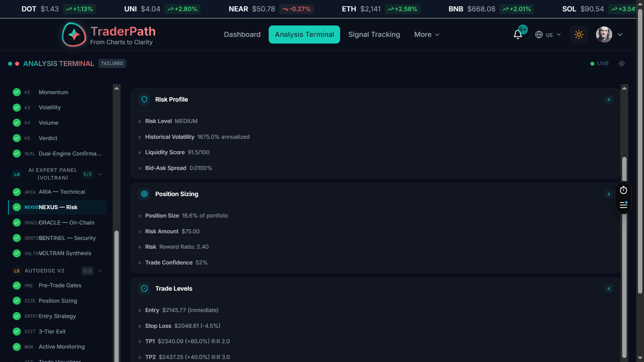644x362 pixels.
Task: Select K2 Momentum step
Action: (57, 92)
